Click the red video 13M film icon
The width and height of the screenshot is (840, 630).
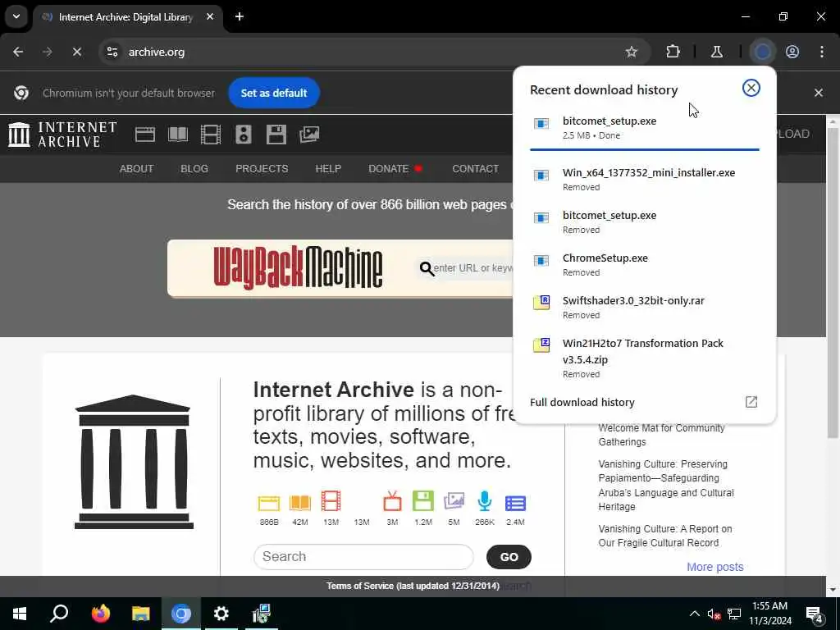[x=331, y=501]
